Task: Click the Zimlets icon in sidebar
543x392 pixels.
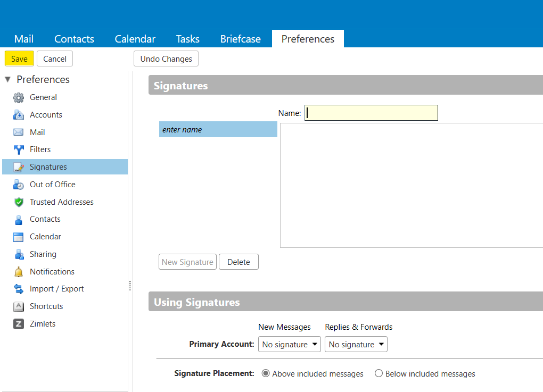Action: 19,324
